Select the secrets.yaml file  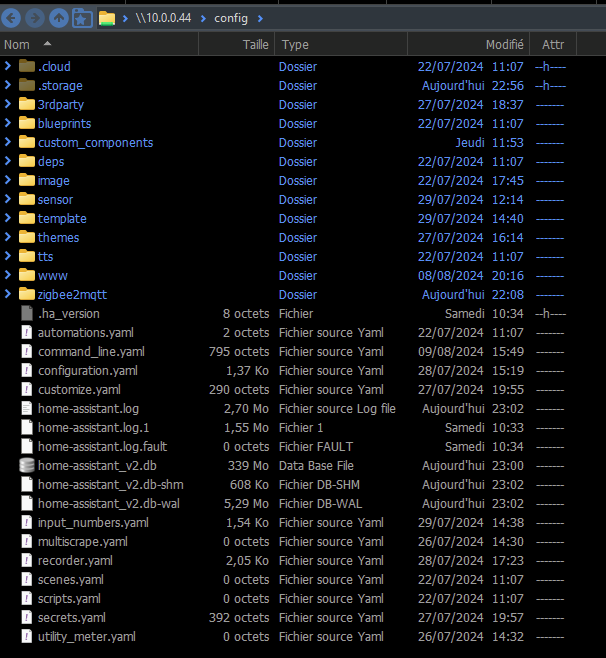(x=71, y=618)
